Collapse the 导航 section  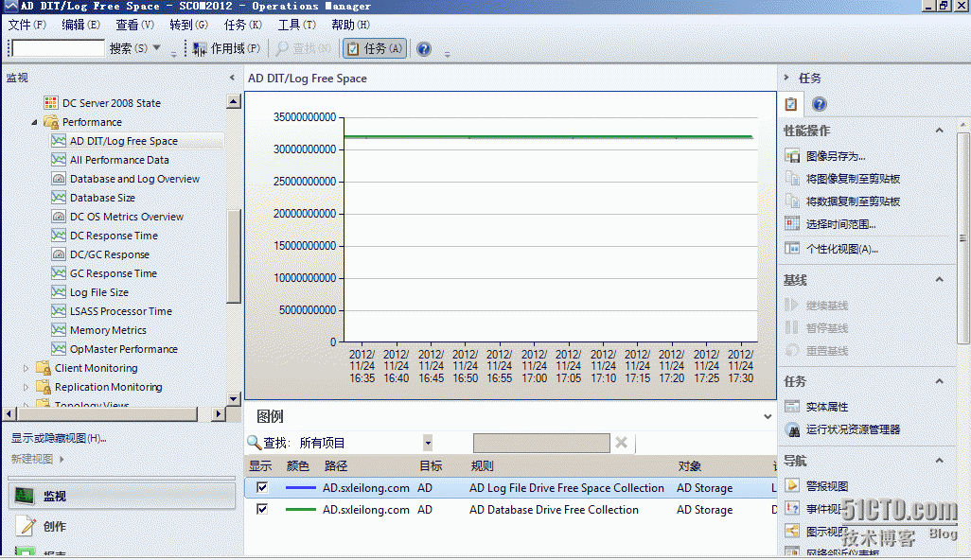940,461
